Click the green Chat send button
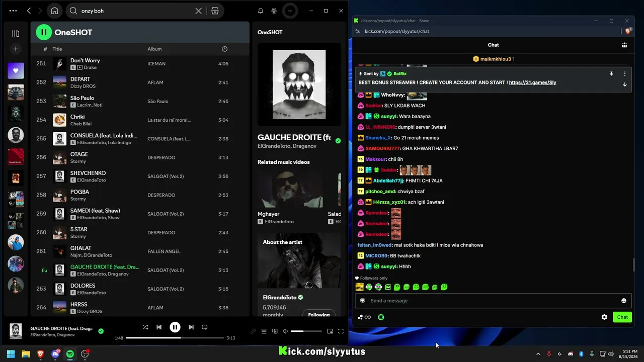Viewport: 644px width, 362px height. pyautogui.click(x=622, y=317)
